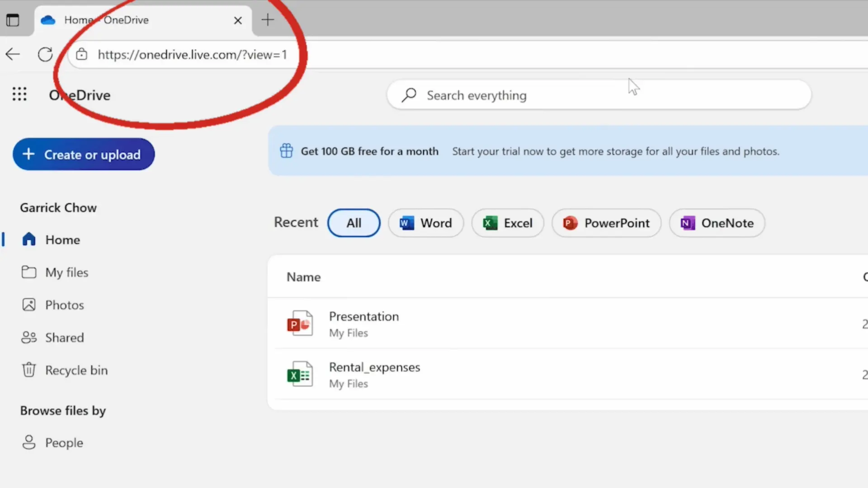Click the site lock info icon
The width and height of the screenshot is (868, 488).
pos(81,54)
